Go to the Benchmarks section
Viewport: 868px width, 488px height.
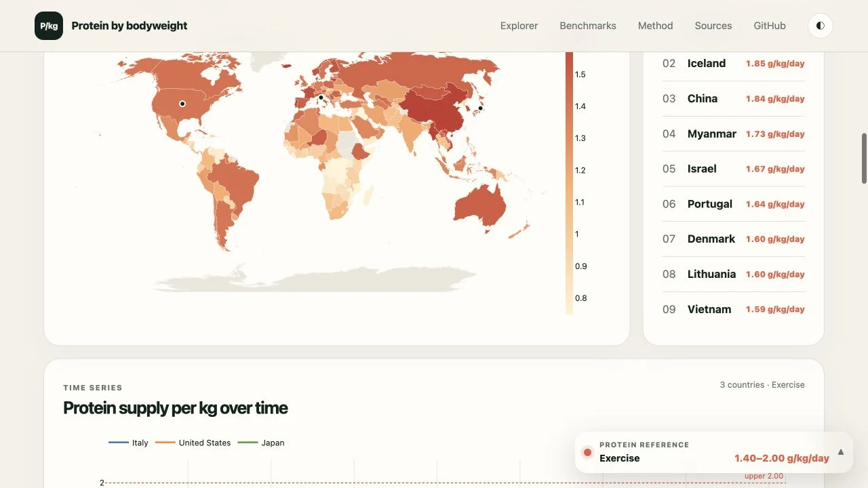coord(588,26)
